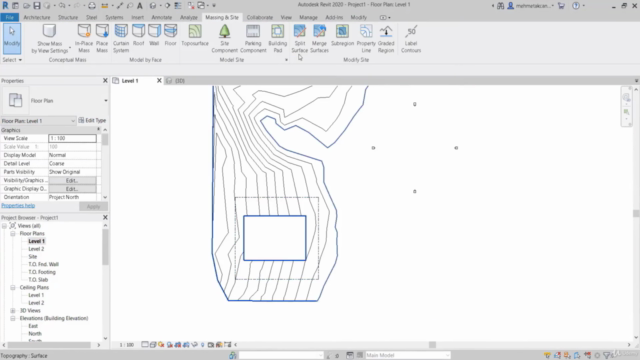Open the shopping cart icon in title bar
This screenshot has height=360, width=640.
561,6
